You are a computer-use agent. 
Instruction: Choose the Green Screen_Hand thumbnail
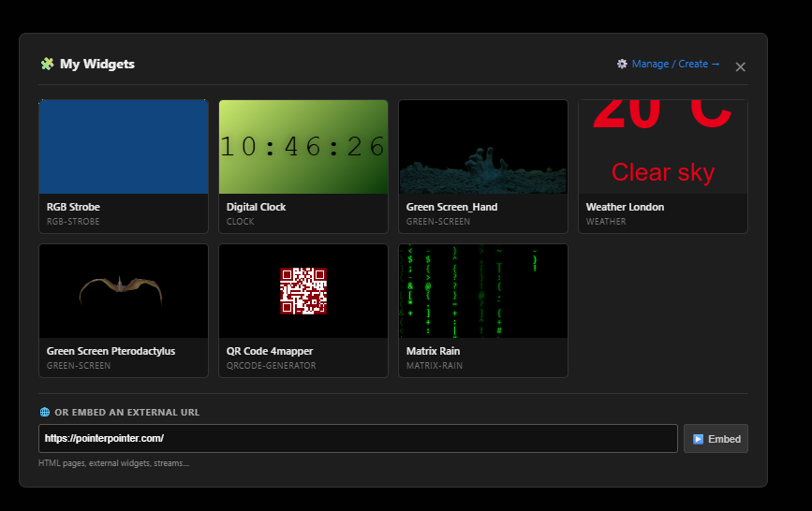pos(483,147)
